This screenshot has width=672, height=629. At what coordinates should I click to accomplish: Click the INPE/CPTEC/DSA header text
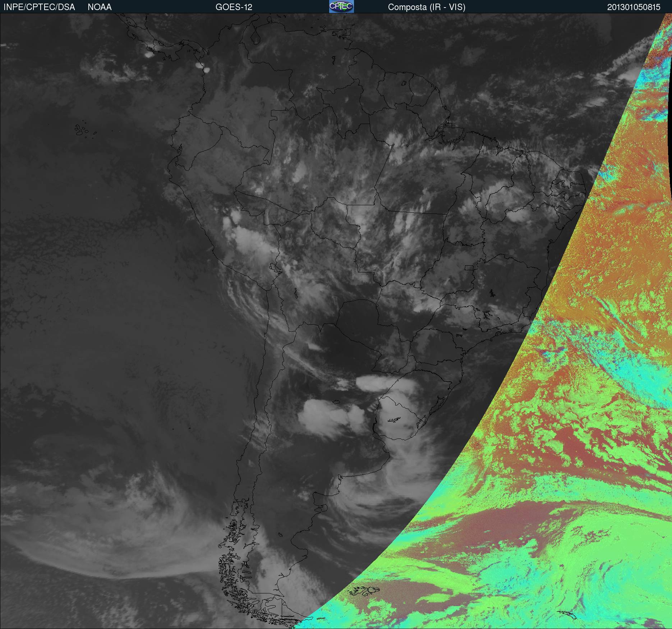39,7
